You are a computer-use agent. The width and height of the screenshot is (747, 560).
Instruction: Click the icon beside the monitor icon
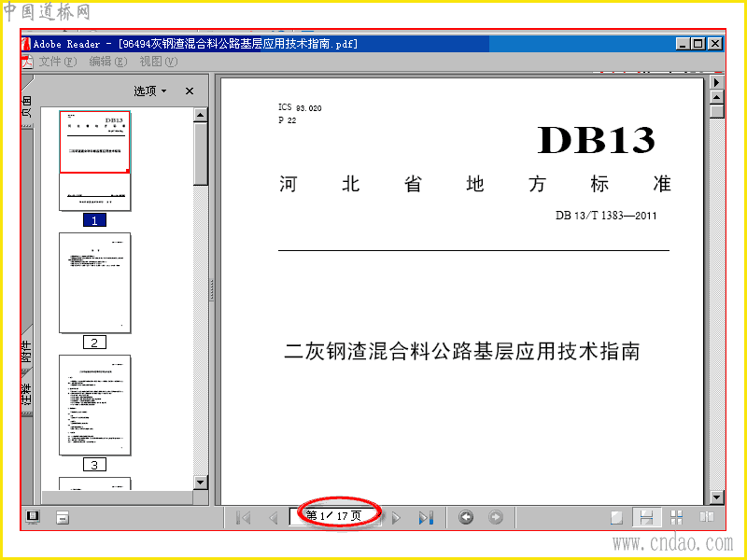point(63,518)
